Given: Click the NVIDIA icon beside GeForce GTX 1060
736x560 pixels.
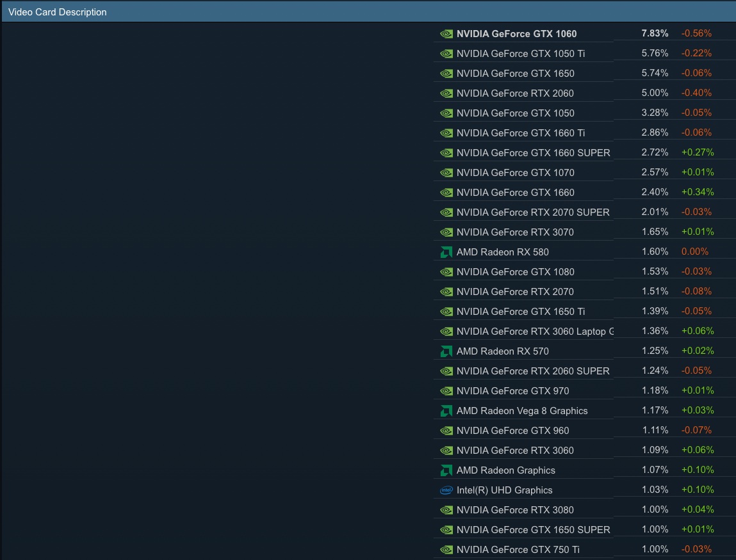Looking at the screenshot, I should click(x=446, y=33).
